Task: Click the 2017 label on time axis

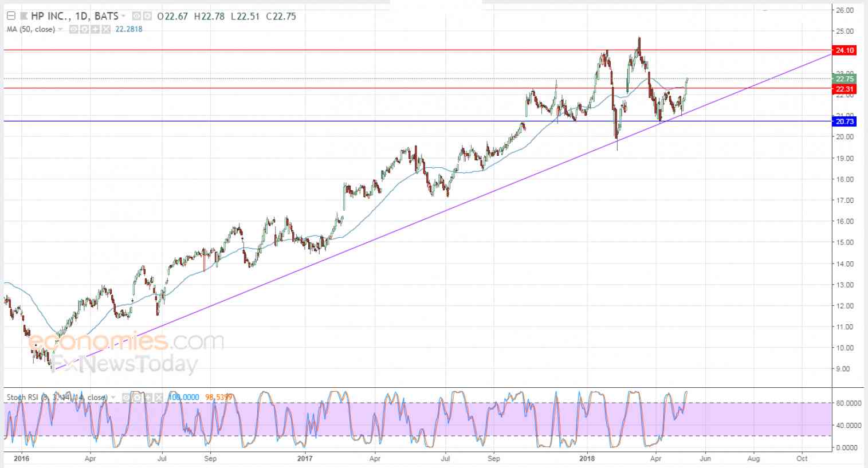Action: pos(305,458)
